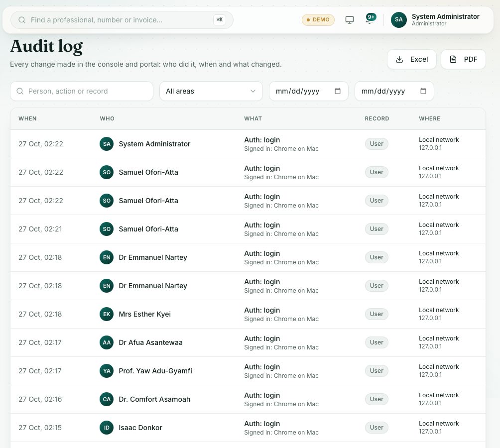Click the second mm/dd/yyyy end date field

tap(394, 91)
